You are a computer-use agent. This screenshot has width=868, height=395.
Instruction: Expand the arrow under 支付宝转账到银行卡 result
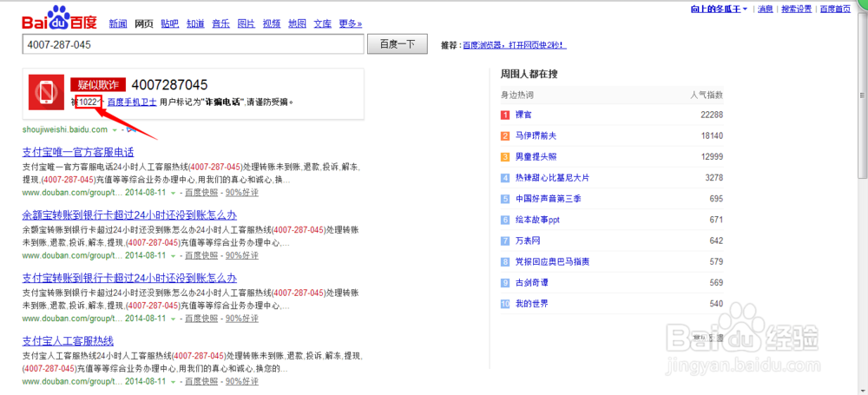coord(173,319)
